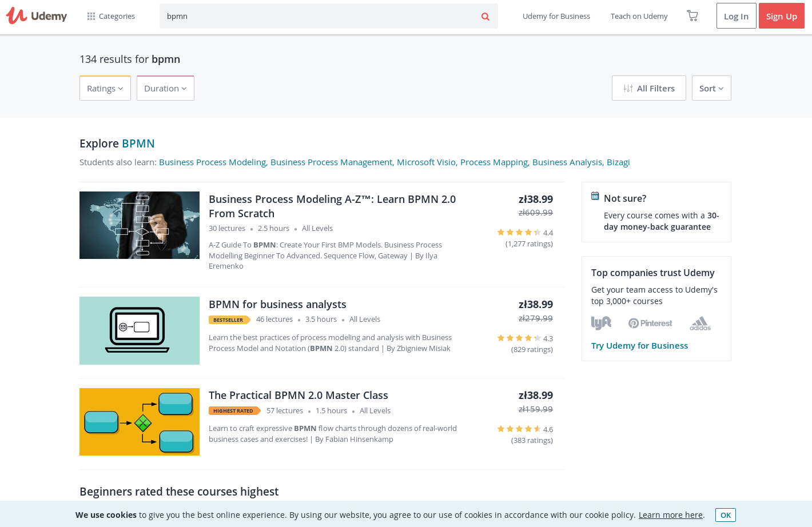Open Business Process Management topic
The image size is (812, 527).
(x=332, y=162)
